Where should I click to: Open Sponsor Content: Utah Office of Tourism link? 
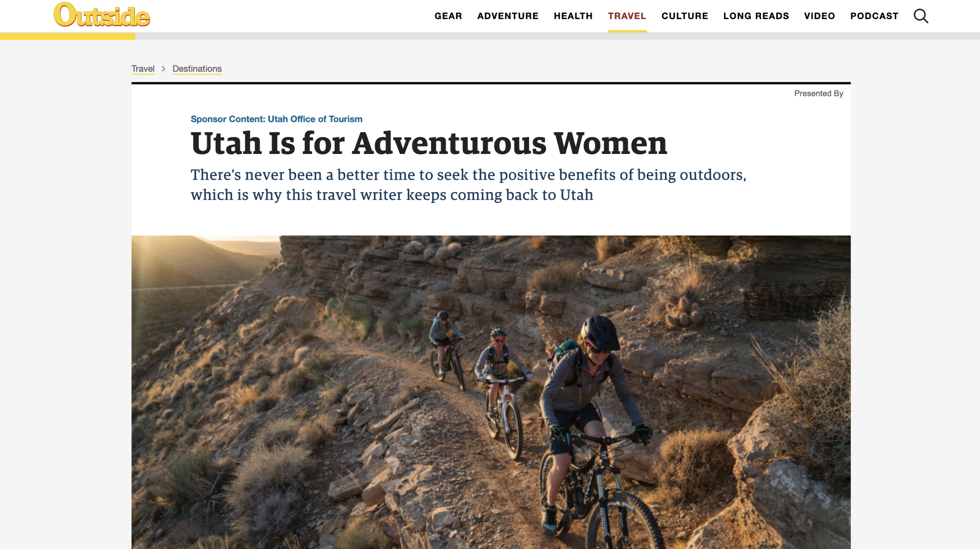tap(276, 119)
